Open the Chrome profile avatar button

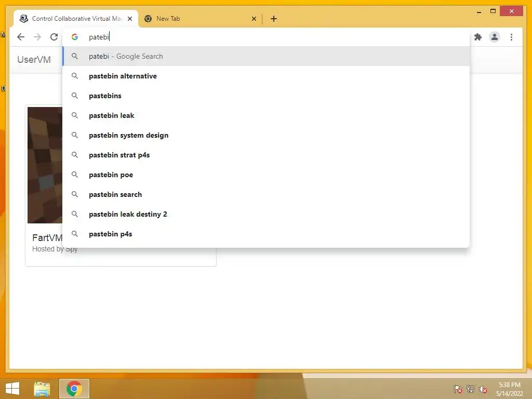(x=495, y=37)
